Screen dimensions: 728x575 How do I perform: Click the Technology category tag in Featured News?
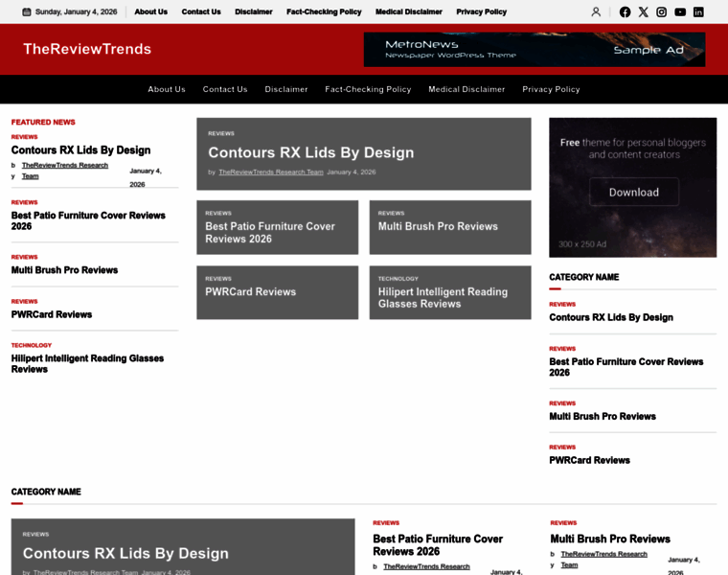[32, 345]
